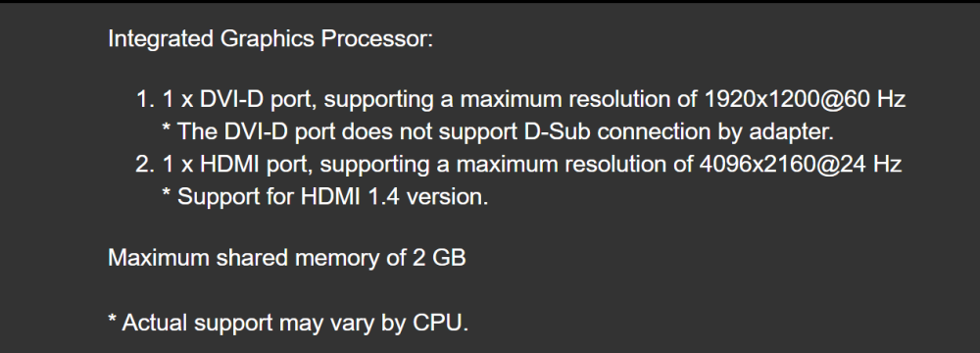Click the word Graphics in the heading
Screen dimensions: 980x353
click(x=267, y=39)
